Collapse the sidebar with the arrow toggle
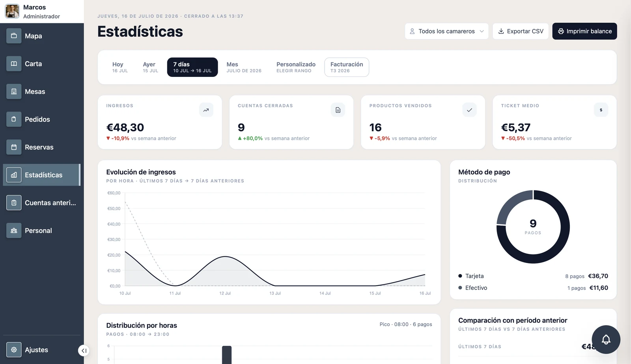This screenshot has width=631, height=364. coord(84,351)
